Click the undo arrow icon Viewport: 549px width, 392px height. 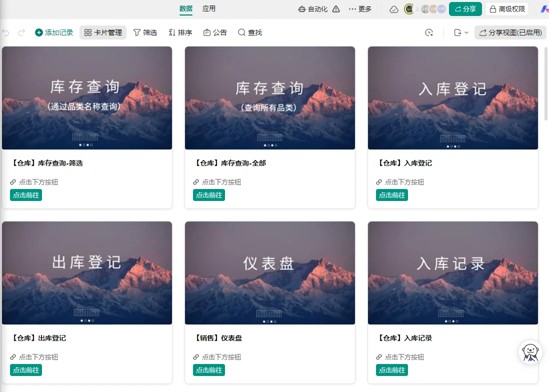coord(6,32)
